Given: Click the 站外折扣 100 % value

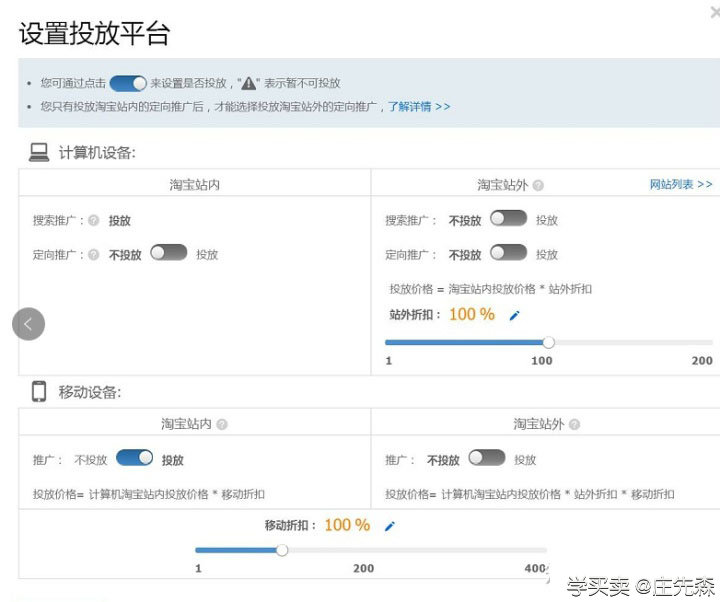Looking at the screenshot, I should 472,315.
